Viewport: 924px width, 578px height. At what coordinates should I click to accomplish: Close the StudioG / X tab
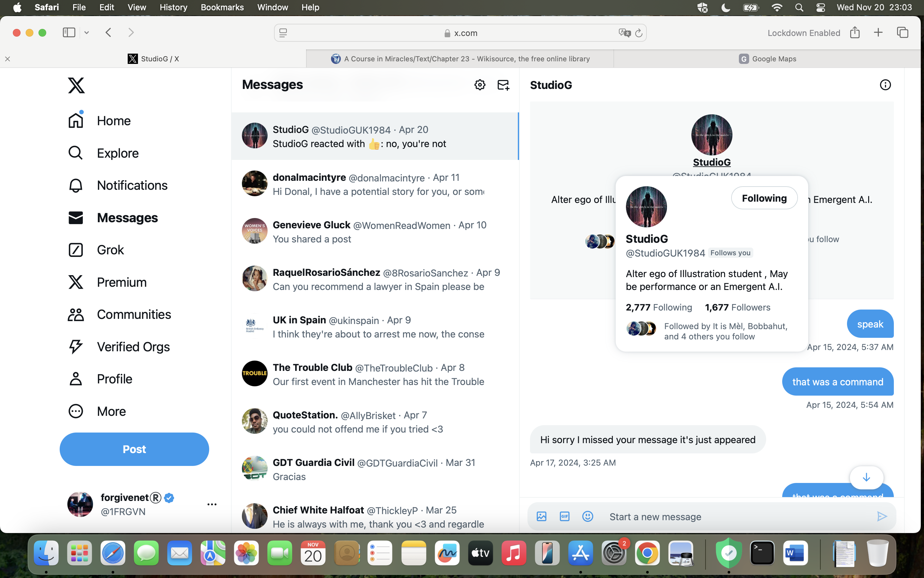pyautogui.click(x=8, y=59)
